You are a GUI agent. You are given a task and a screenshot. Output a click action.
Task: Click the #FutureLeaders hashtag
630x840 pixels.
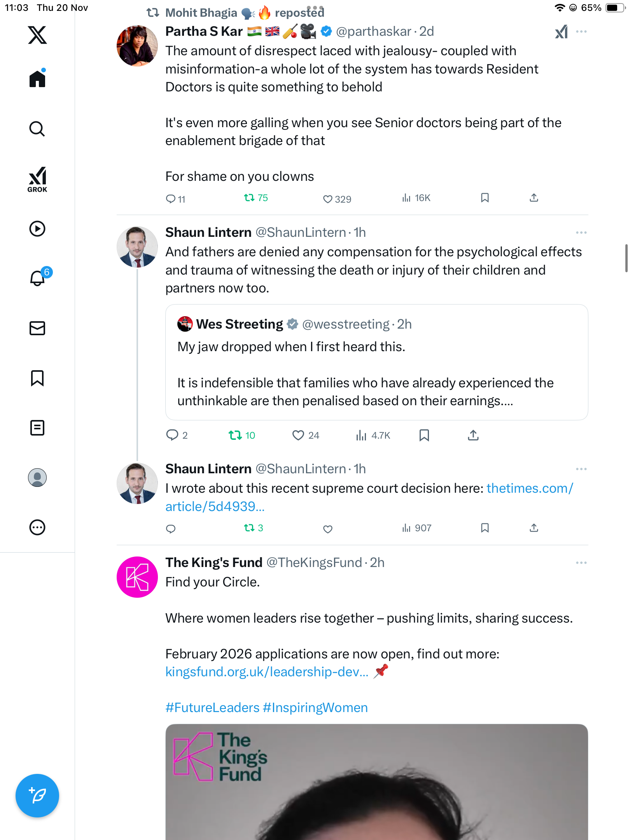212,708
